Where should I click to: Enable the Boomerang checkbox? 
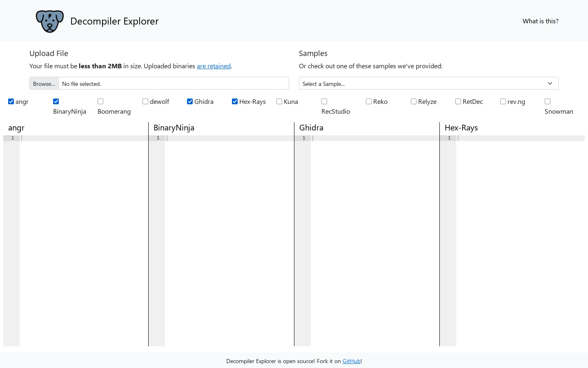100,101
